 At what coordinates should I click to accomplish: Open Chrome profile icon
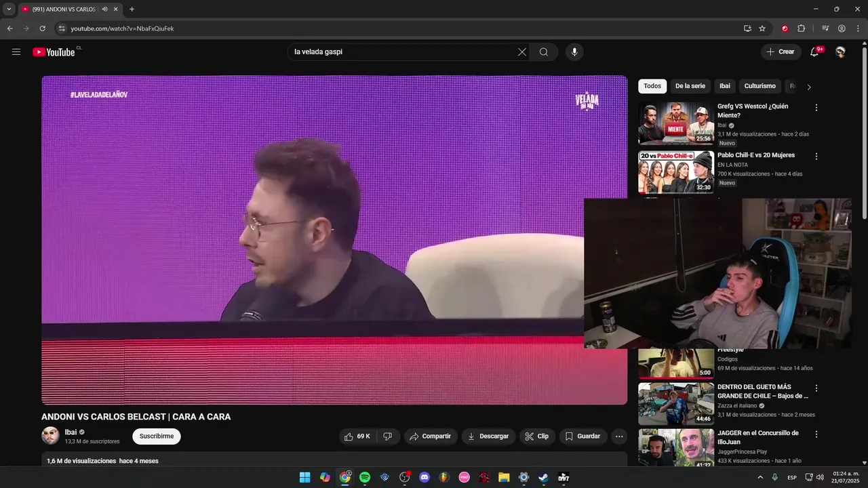pyautogui.click(x=842, y=28)
